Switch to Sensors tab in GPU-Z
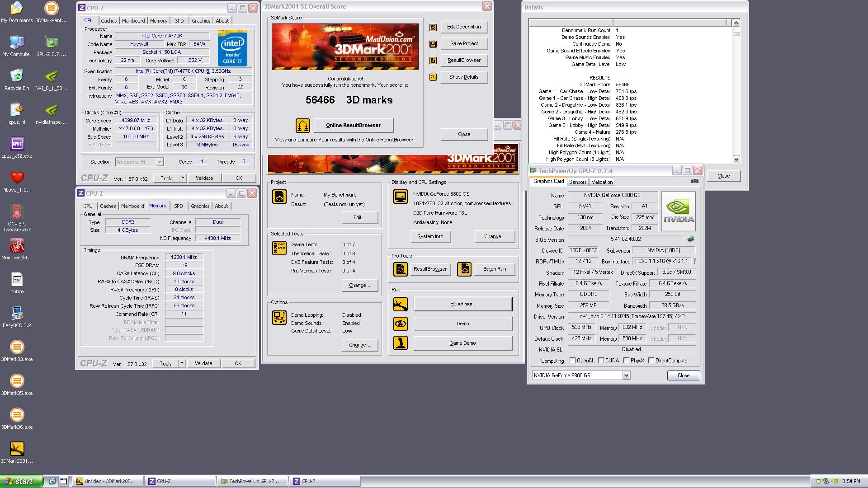Image resolution: width=868 pixels, height=488 pixels. [x=578, y=182]
